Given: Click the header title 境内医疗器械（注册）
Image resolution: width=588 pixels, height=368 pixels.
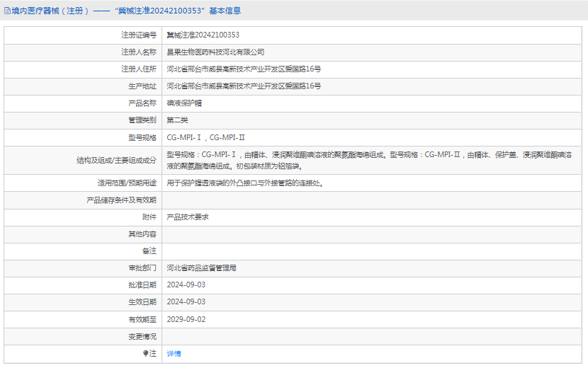Looking at the screenshot, I should (x=50, y=11).
